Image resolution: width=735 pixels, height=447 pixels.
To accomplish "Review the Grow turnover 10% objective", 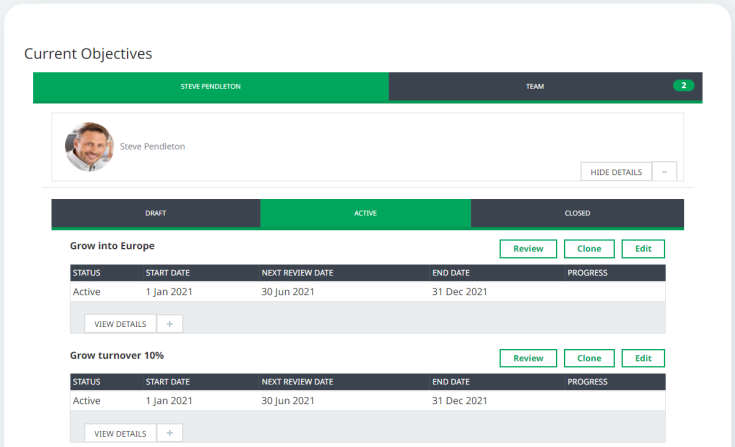I will (x=527, y=358).
